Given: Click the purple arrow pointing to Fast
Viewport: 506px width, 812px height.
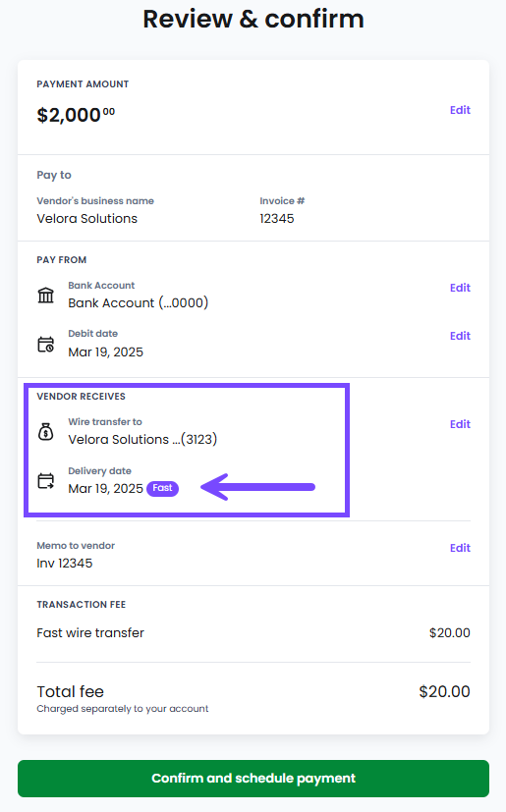Looking at the screenshot, I should click(257, 487).
